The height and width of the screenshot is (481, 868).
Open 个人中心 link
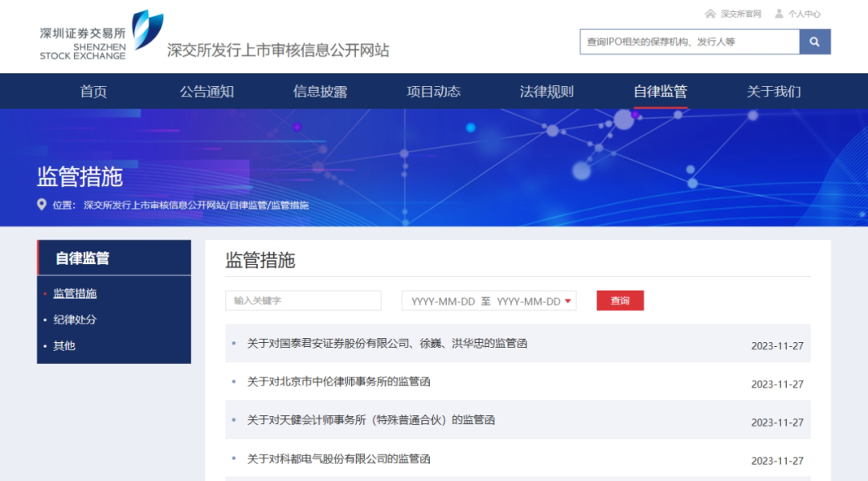tap(805, 14)
